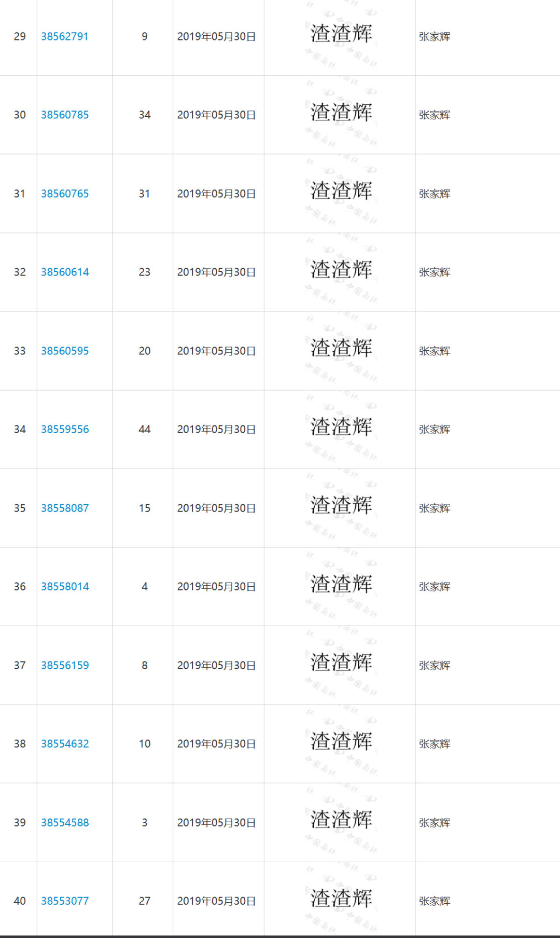Viewport: 560px width, 938px height.
Task: Select class number 27 in row 40
Action: pyautogui.click(x=145, y=901)
